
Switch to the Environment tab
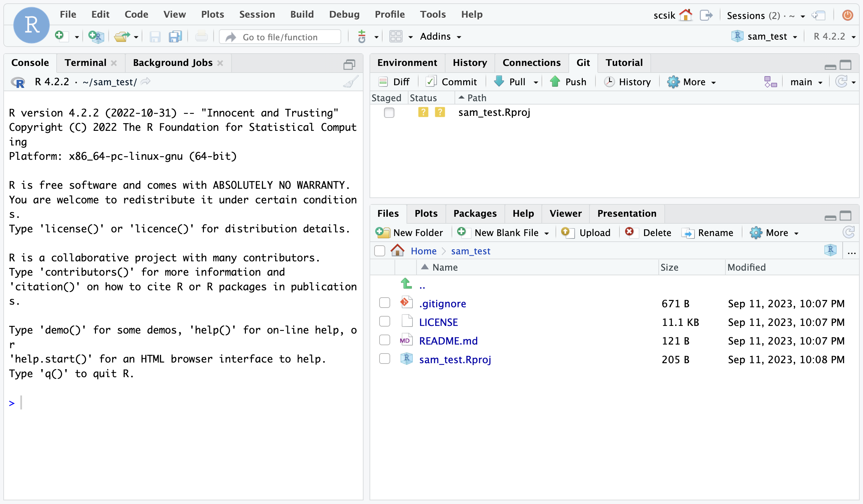(407, 63)
